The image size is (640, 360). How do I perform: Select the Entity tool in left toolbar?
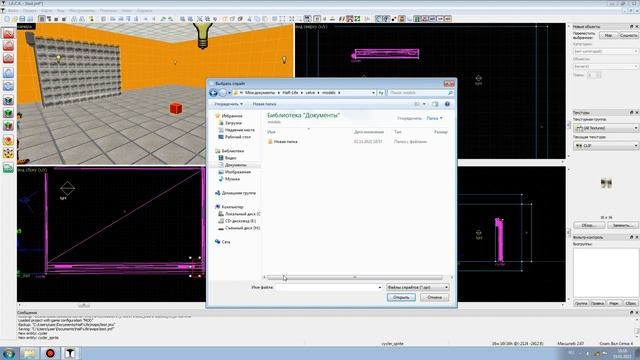[x=8, y=73]
